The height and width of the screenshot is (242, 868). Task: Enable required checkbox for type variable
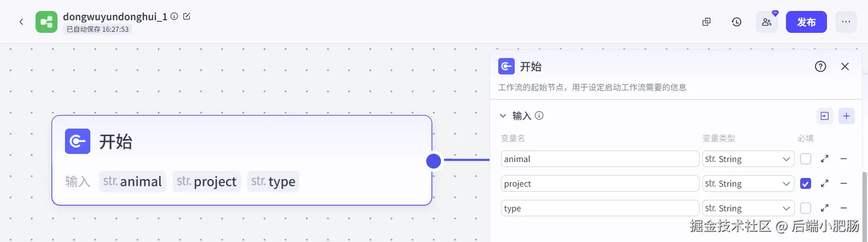point(806,208)
